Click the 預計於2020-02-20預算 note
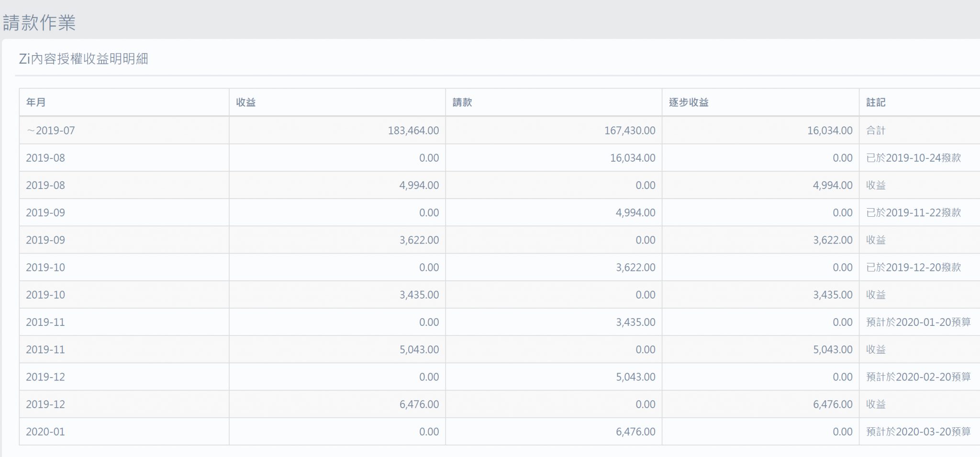The width and height of the screenshot is (980, 457). (x=918, y=377)
